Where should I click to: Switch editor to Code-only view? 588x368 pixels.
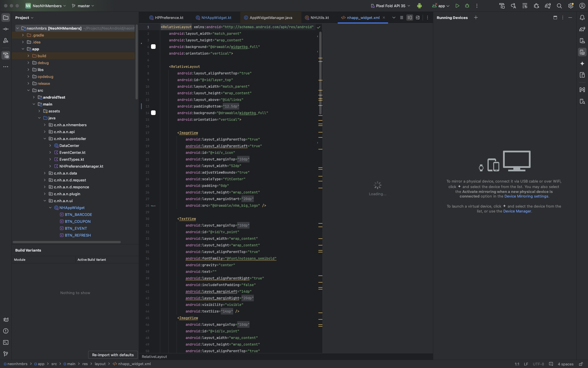pyautogui.click(x=402, y=18)
